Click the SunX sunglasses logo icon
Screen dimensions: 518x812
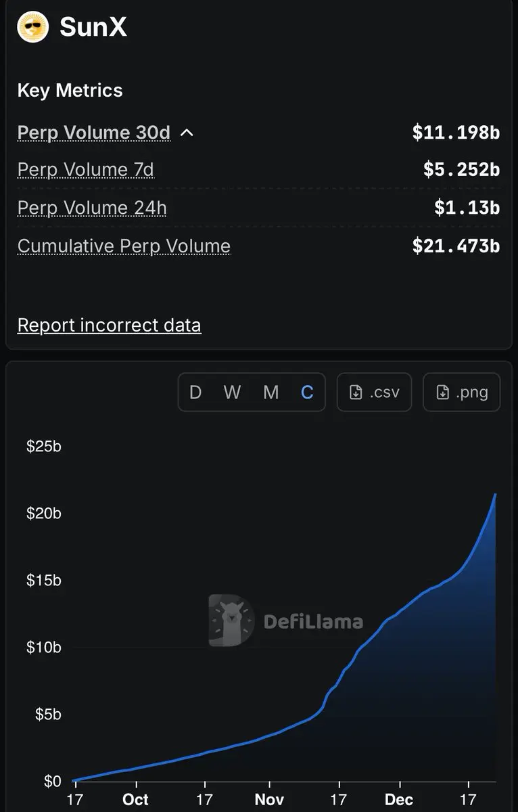click(33, 27)
